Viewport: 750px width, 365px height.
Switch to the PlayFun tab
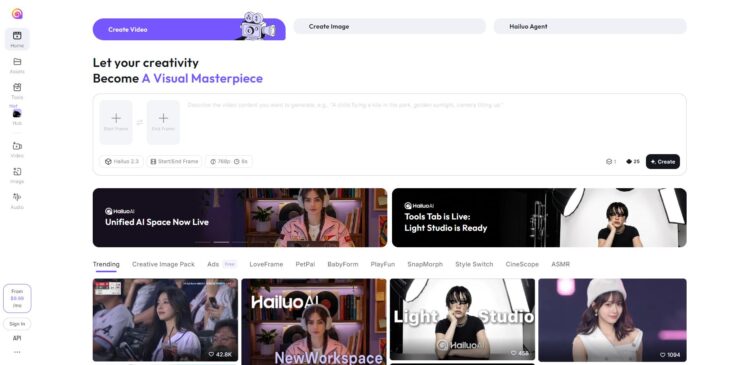tap(383, 264)
